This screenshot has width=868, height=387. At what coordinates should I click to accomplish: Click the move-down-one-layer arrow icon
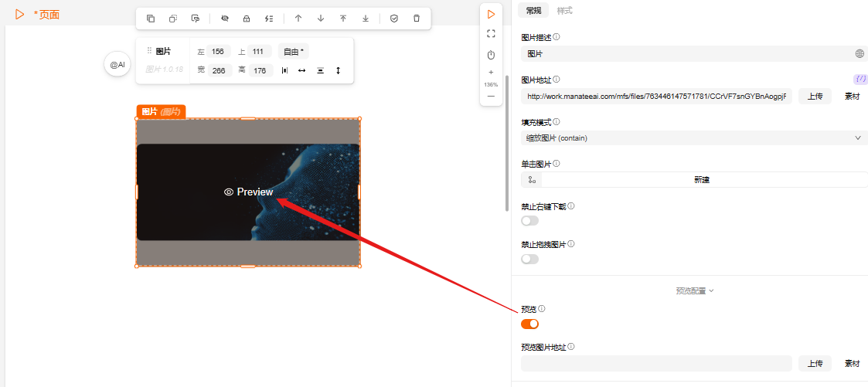tap(321, 19)
